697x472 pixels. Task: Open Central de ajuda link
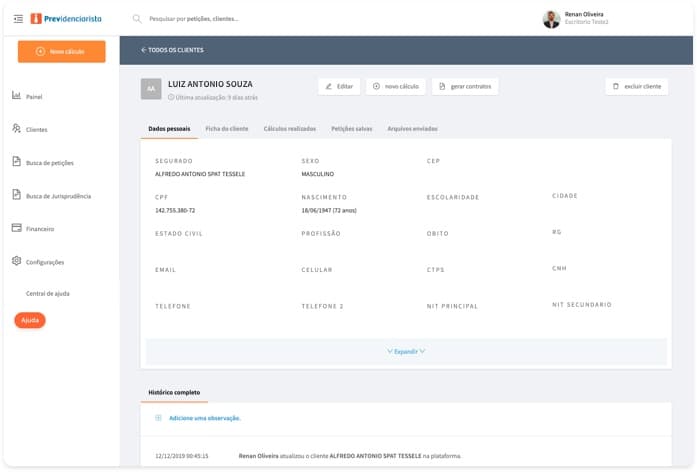(48, 293)
